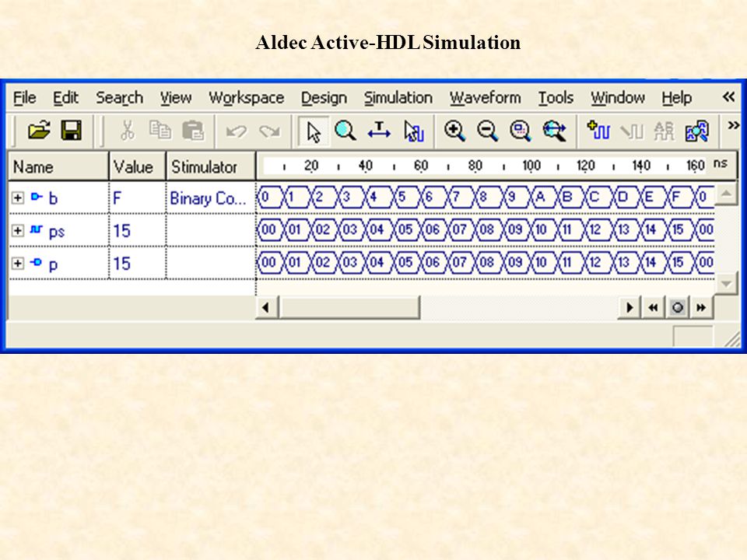Open the Design menu
747x560 pixels.
tap(324, 98)
